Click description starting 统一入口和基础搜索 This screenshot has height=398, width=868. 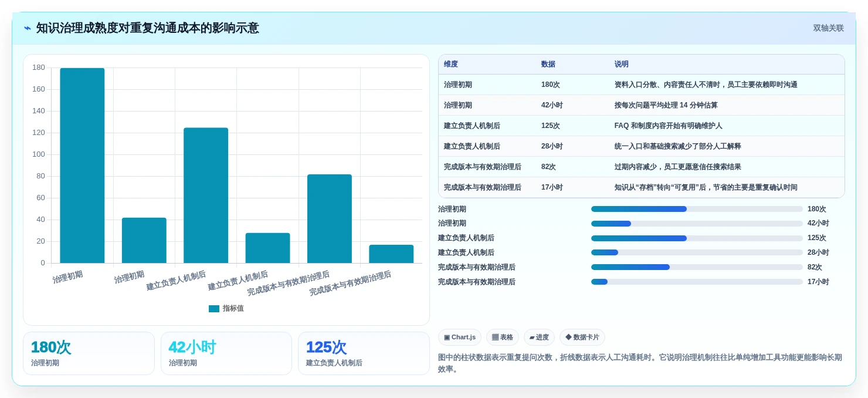coord(678,146)
